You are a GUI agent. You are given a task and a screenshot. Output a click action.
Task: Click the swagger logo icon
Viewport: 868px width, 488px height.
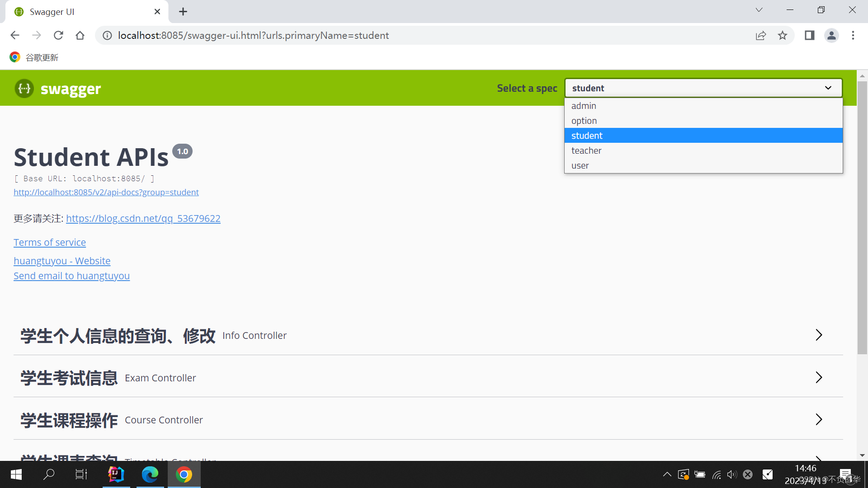click(x=24, y=89)
